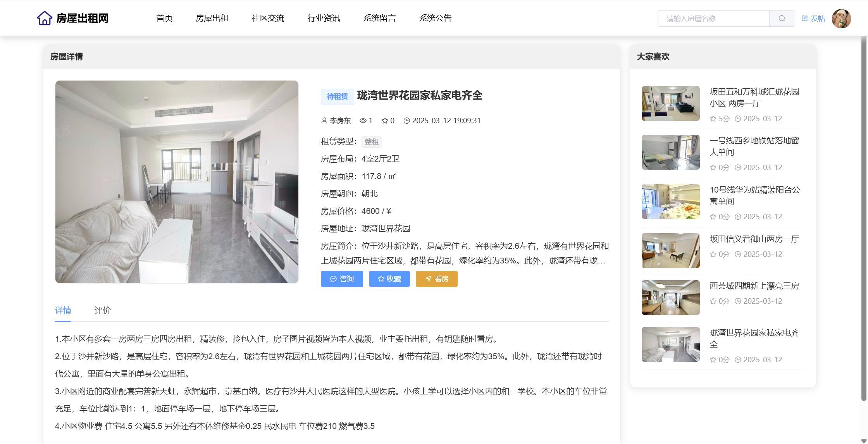Open the 系统公告 announcements menu
The image size is (868, 444).
pyautogui.click(x=435, y=18)
